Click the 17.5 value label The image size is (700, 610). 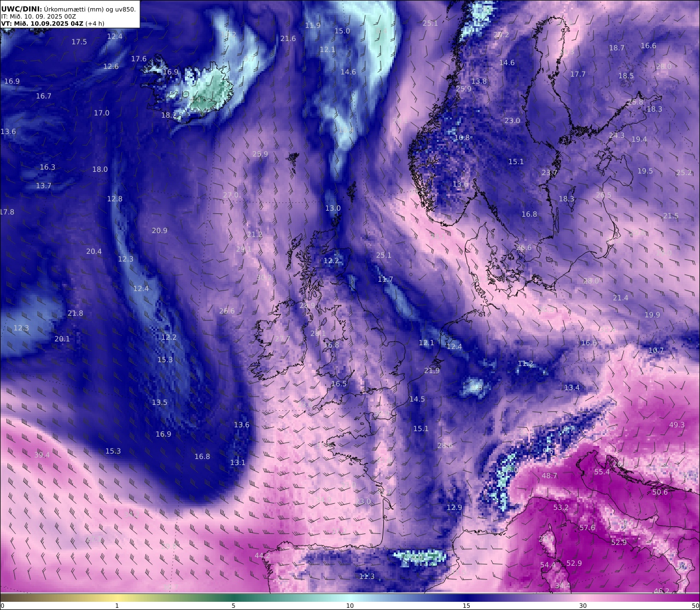tap(79, 42)
